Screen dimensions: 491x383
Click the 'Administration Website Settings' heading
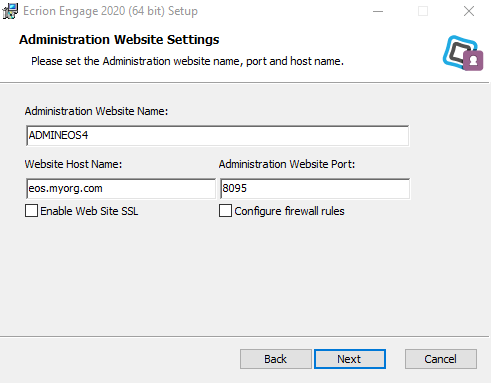[119, 40]
